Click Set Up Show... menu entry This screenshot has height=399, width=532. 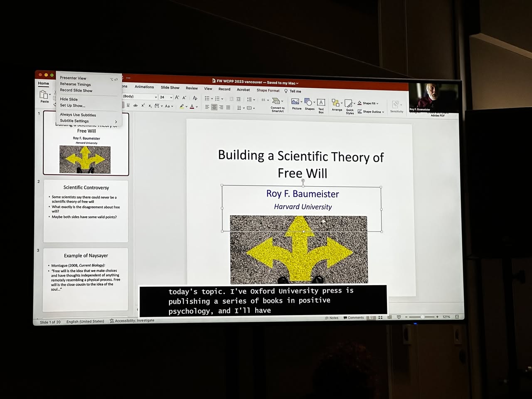(x=72, y=106)
